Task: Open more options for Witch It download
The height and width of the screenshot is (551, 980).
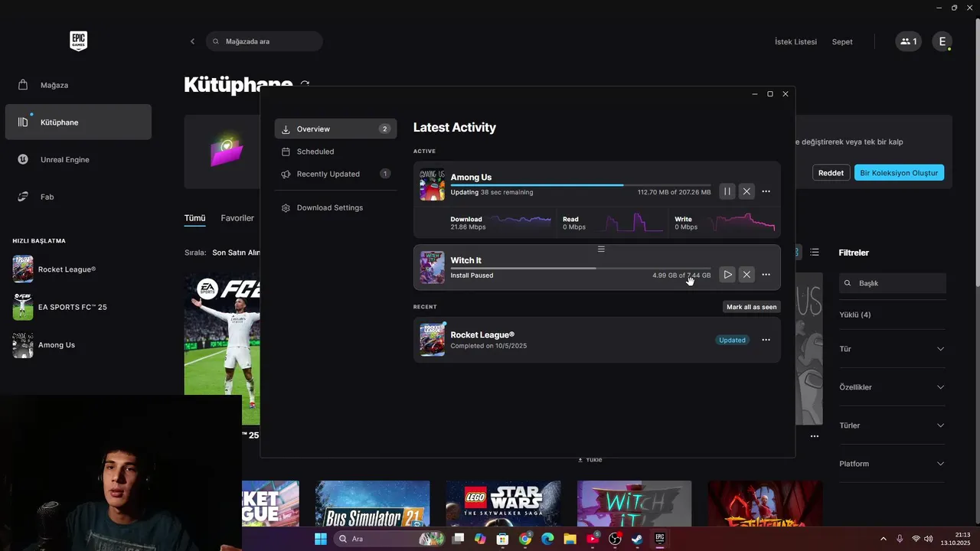Action: [766, 275]
